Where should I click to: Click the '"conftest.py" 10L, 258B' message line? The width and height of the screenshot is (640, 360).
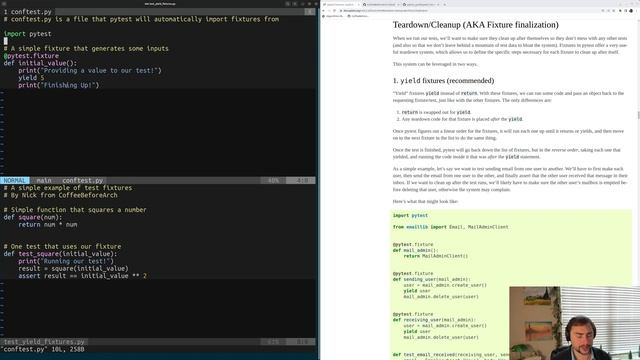[x=42, y=349]
